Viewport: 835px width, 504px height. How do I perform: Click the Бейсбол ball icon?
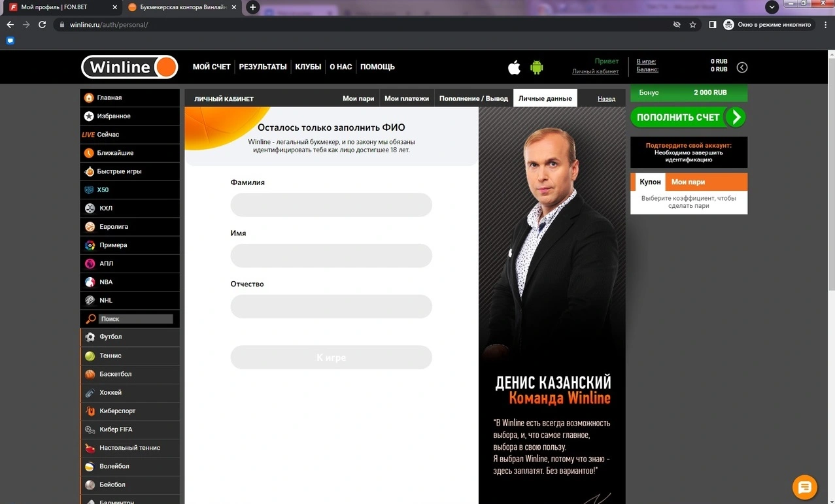pyautogui.click(x=90, y=484)
